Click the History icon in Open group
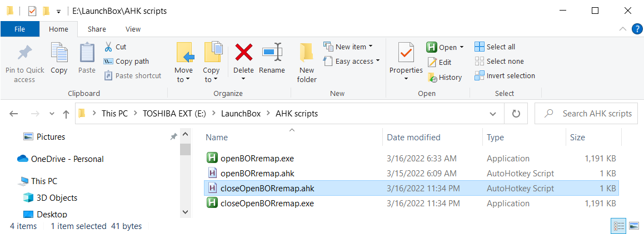 point(432,77)
